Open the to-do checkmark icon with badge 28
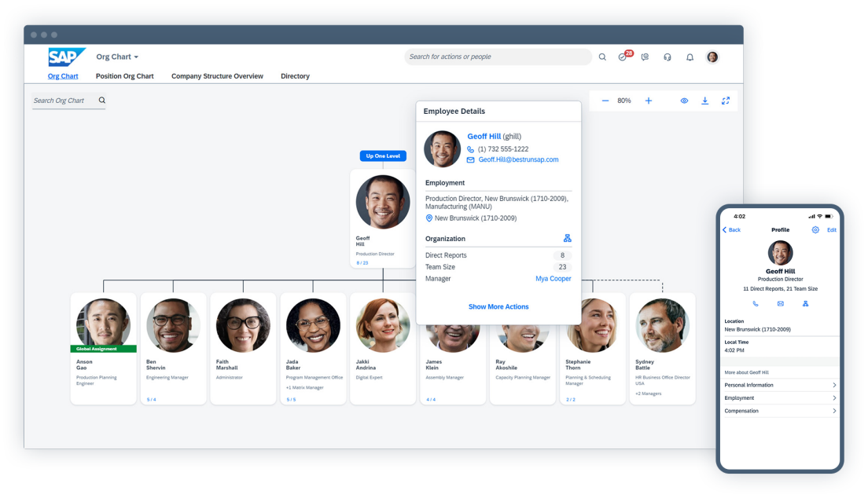Screen dimensions: 868x498 tap(623, 57)
